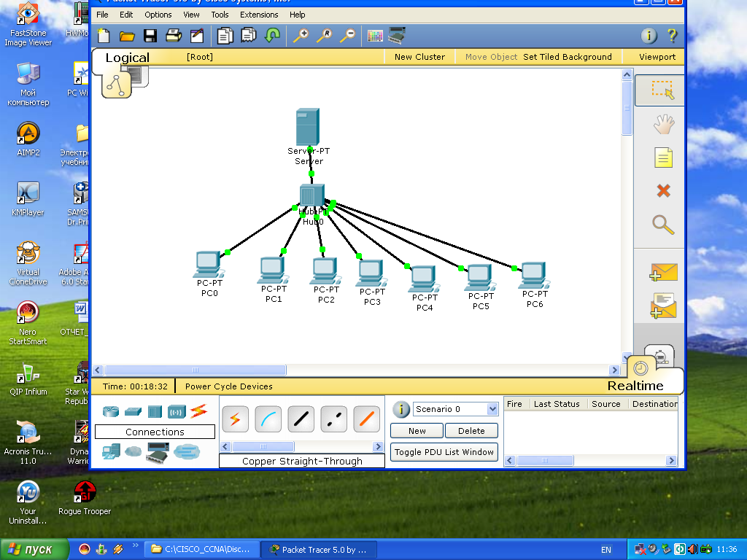Click the Delete scenario button
The width and height of the screenshot is (747, 560).
coord(471,430)
